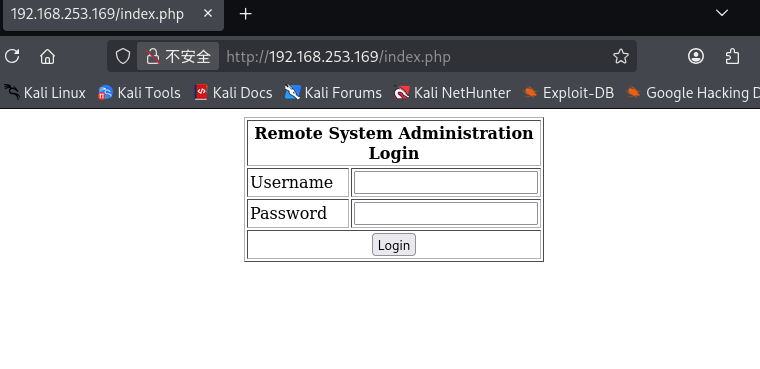Focus the address bar URL
This screenshot has width=760, height=369.
(338, 57)
